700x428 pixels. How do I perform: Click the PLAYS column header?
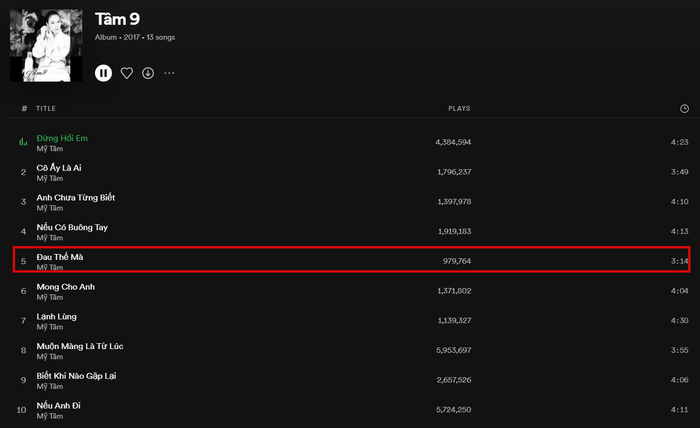(459, 108)
